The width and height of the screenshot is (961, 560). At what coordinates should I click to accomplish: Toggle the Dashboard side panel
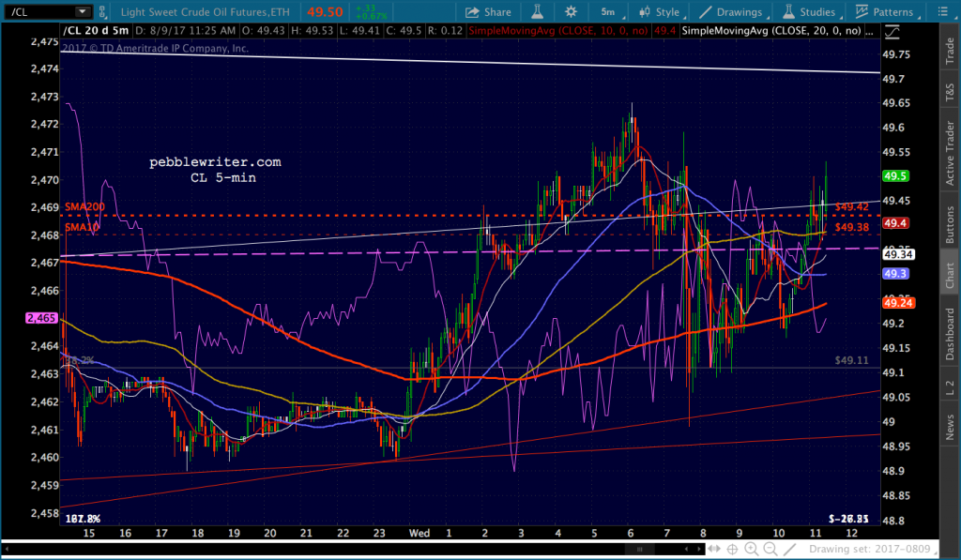949,334
